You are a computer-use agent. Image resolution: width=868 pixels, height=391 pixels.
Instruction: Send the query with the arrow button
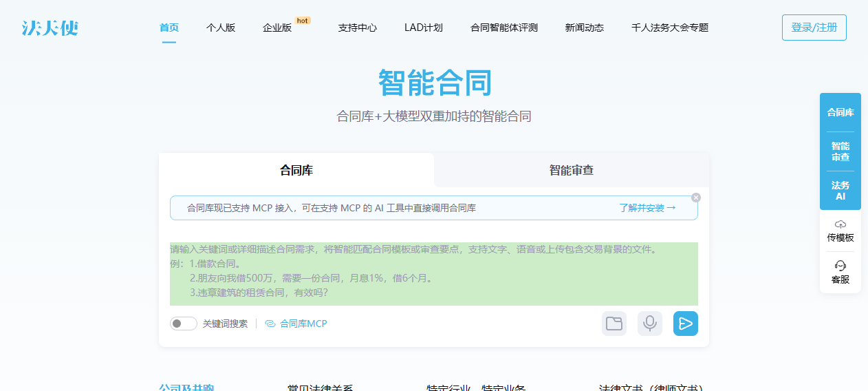tap(686, 324)
